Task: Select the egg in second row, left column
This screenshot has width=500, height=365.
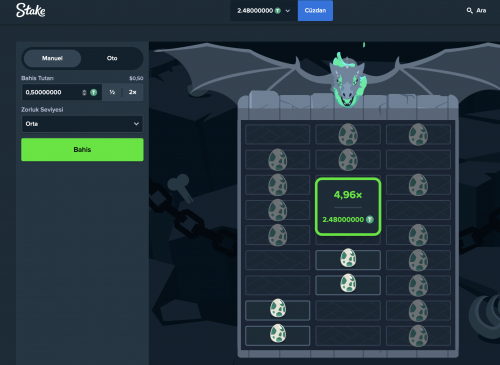Action: 278,160
